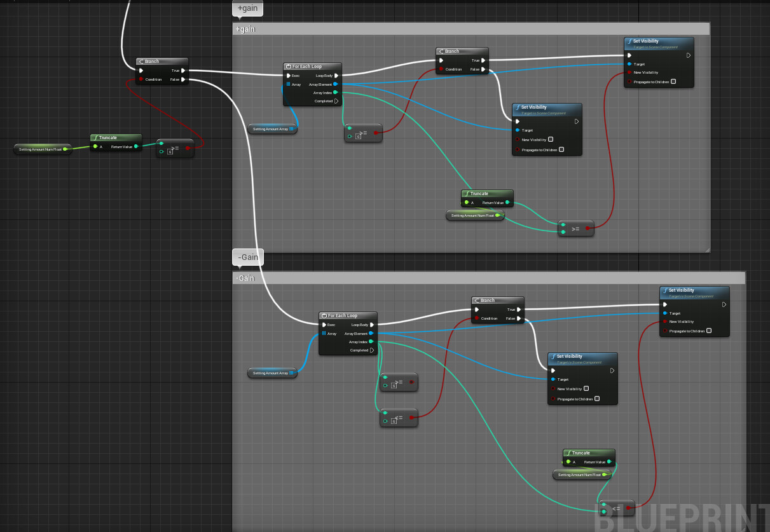Select the -Gain Branch node header

pyautogui.click(x=498, y=301)
